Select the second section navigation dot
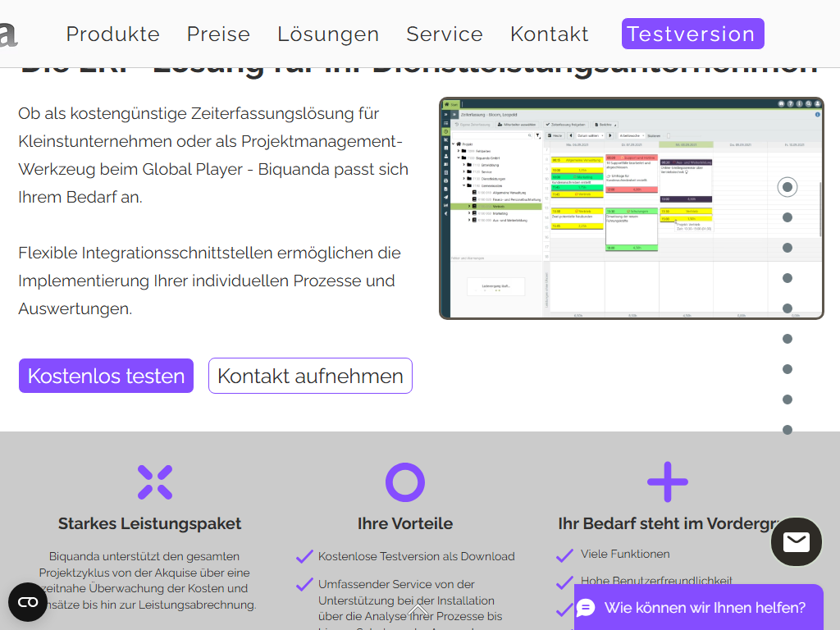 (x=787, y=217)
